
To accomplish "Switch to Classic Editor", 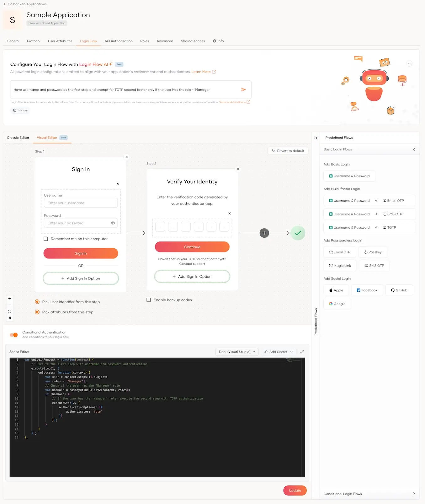I will pos(18,138).
